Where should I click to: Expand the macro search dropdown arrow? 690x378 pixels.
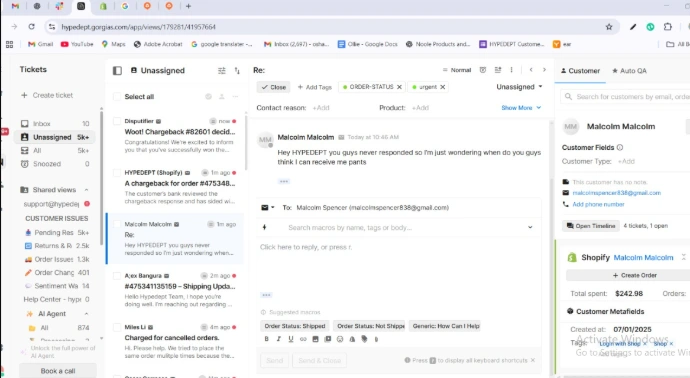[x=530, y=227]
